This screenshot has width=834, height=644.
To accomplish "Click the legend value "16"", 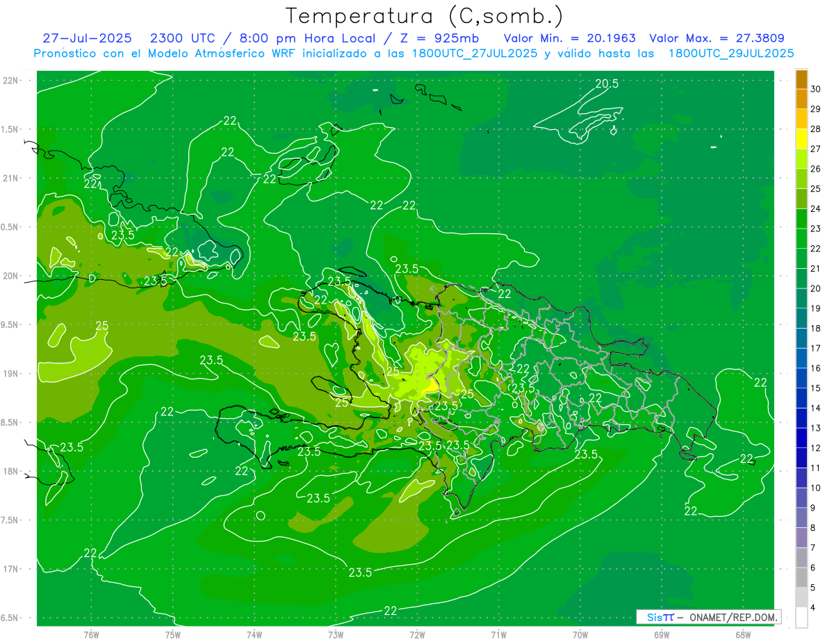I will [816, 368].
